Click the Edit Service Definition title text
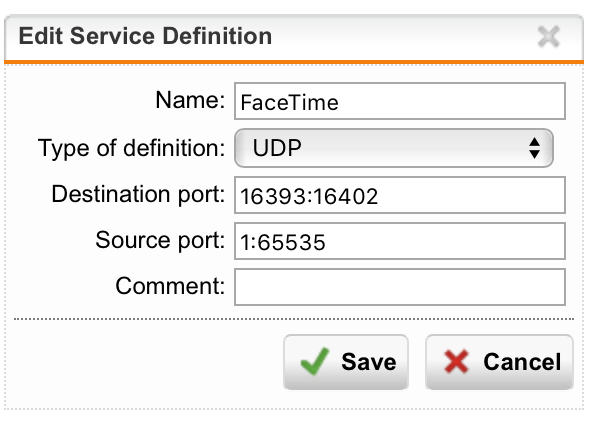The height and width of the screenshot is (428, 598). click(145, 36)
